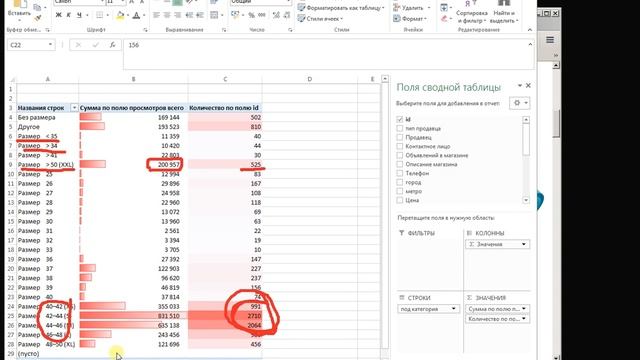The image size is (640, 360).
Task: Expand the formula bar chevron
Action: pos(530,44)
